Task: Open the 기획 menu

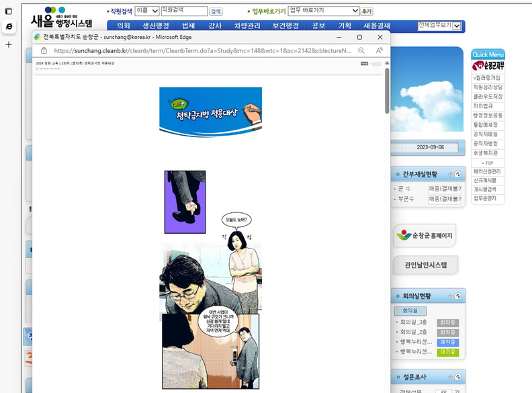Action: pos(345,26)
